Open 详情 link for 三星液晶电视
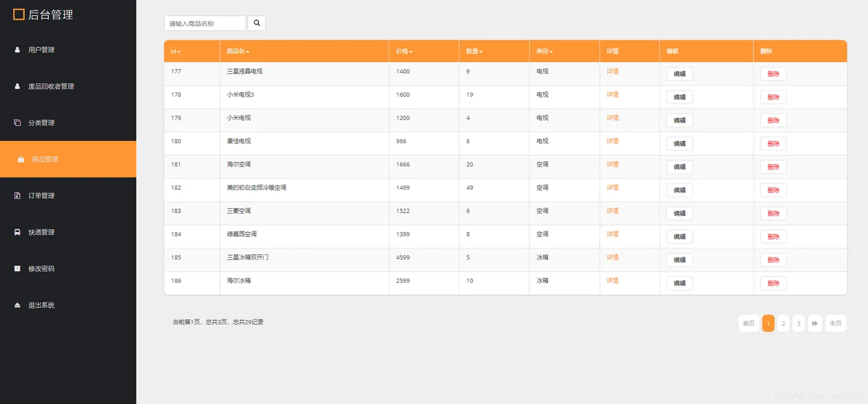868x404 pixels. pos(613,71)
